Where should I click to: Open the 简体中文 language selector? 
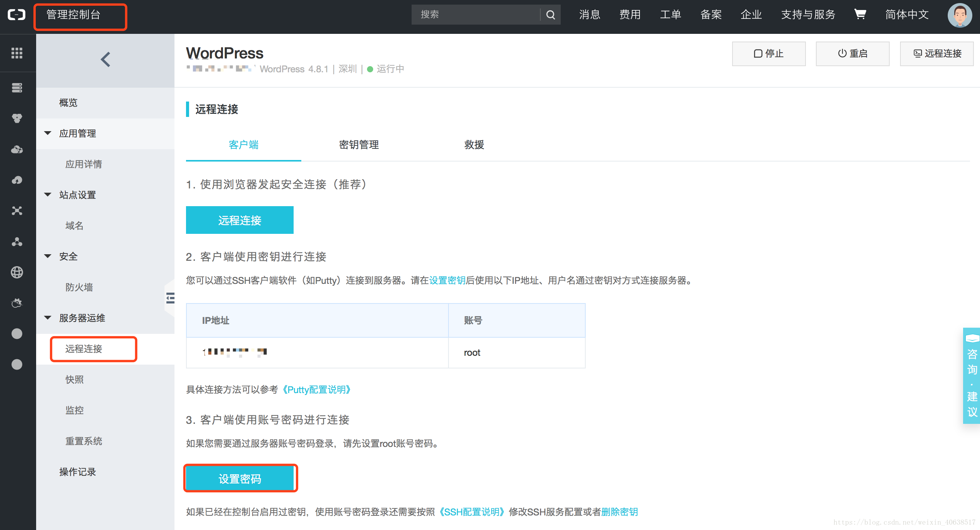pos(907,15)
